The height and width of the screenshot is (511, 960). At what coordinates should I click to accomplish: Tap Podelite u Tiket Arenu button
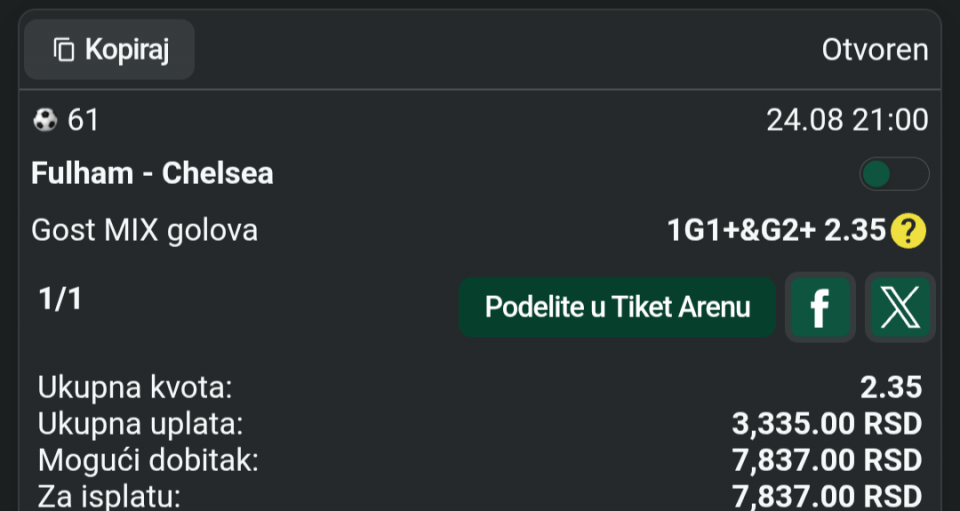[x=618, y=307]
